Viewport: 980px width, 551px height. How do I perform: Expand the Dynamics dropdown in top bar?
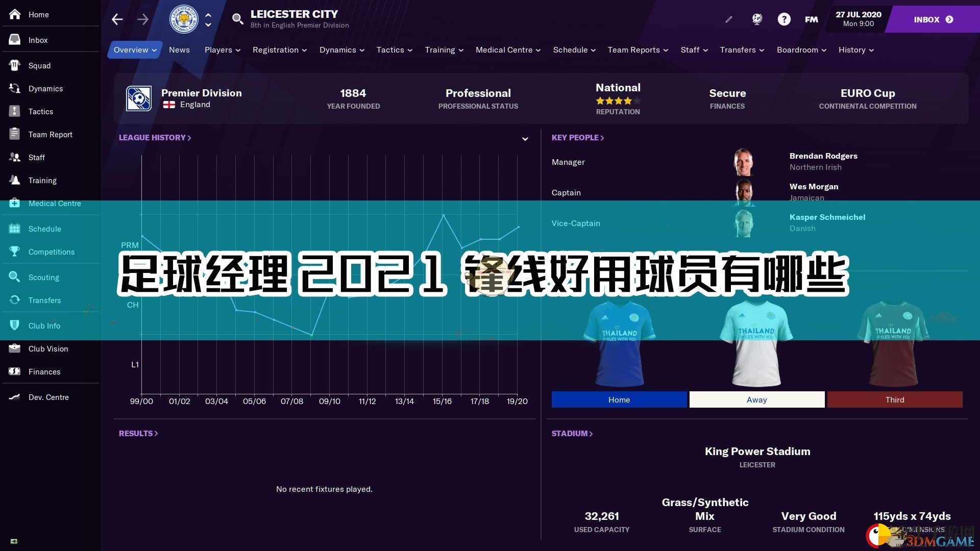pos(342,50)
